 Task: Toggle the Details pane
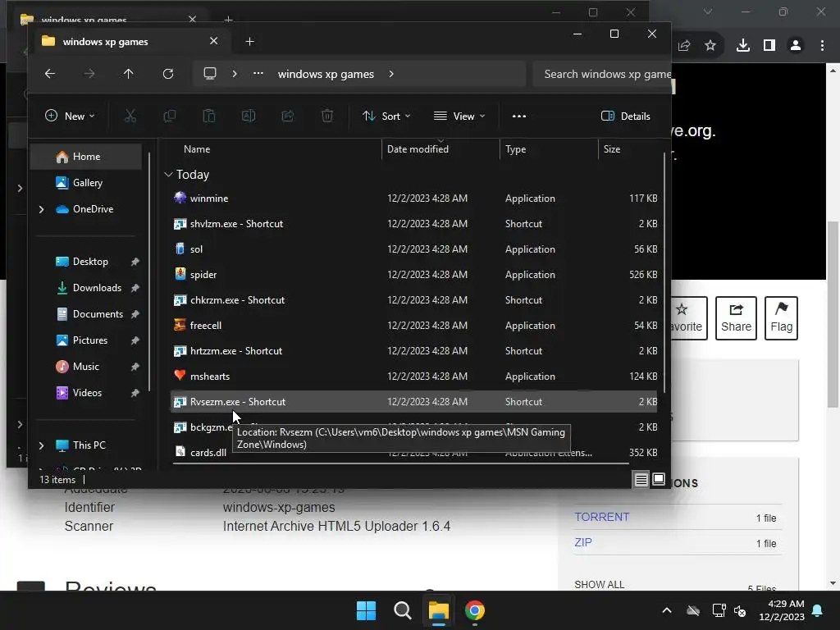[626, 116]
